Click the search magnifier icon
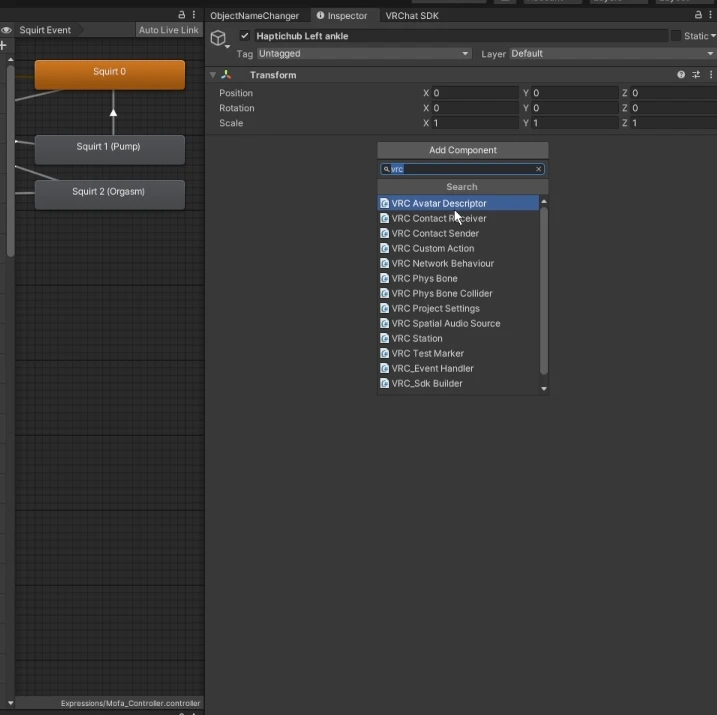717x715 pixels. [386, 169]
